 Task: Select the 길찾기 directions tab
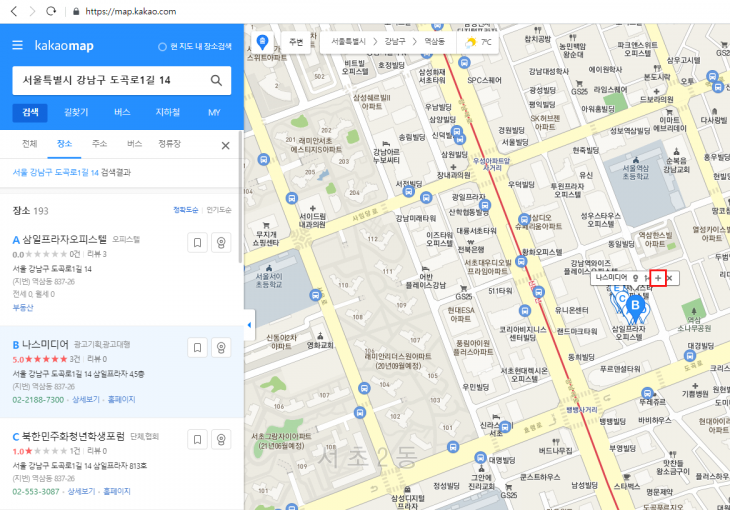coord(76,113)
